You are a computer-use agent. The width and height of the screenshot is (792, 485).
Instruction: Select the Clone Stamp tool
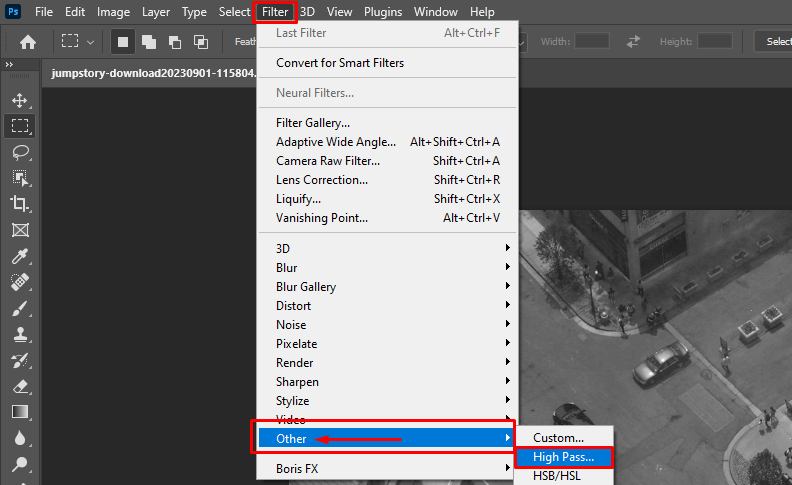(20, 334)
